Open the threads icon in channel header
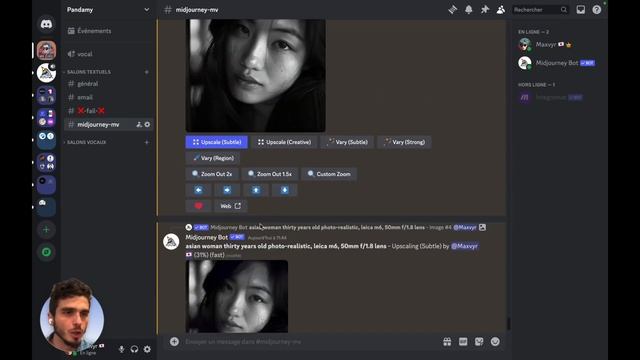Image resolution: width=640 pixels, height=360 pixels. [x=452, y=9]
